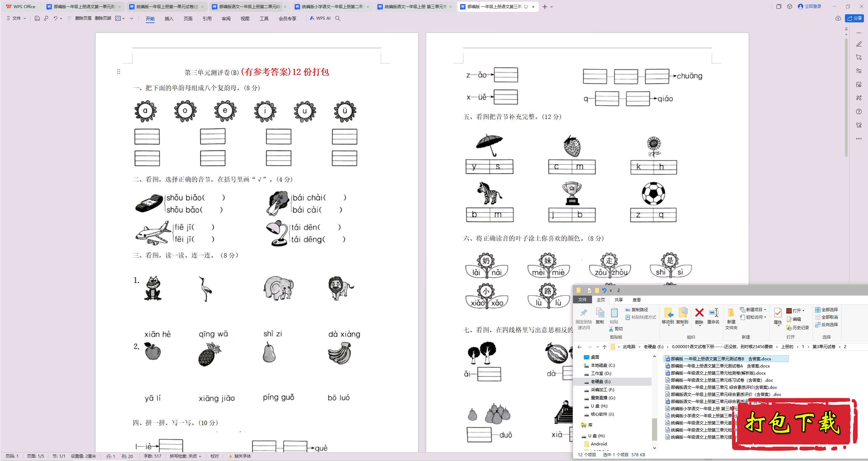Click 全部选择 in Explorer ribbon

(826, 309)
